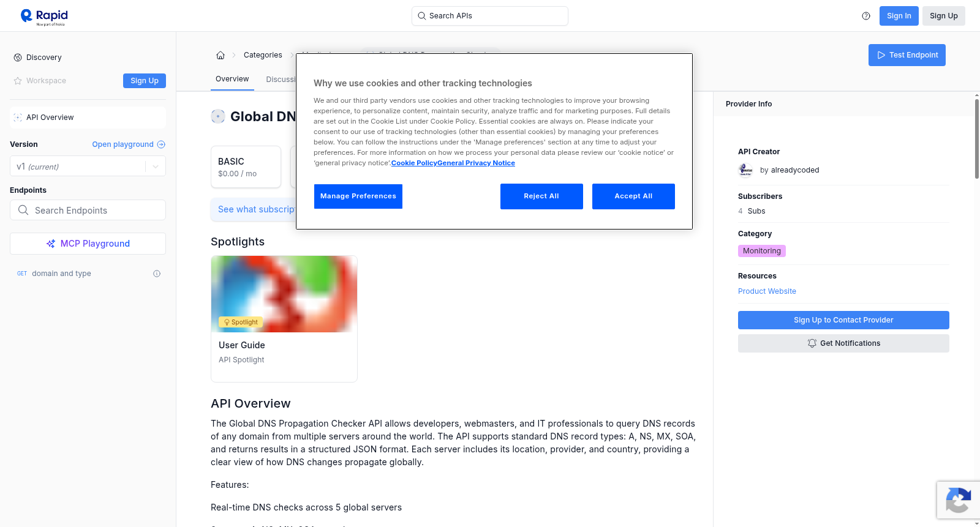980x527 pixels.
Task: Open the domain and type GET endpoint
Action: coord(88,274)
